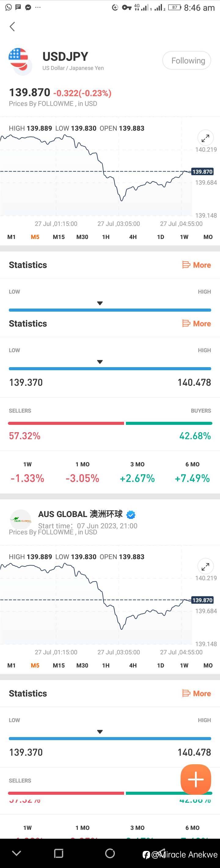Tap the AUS GLOBAL verified badge
This screenshot has width=220, height=868.
(x=131, y=515)
